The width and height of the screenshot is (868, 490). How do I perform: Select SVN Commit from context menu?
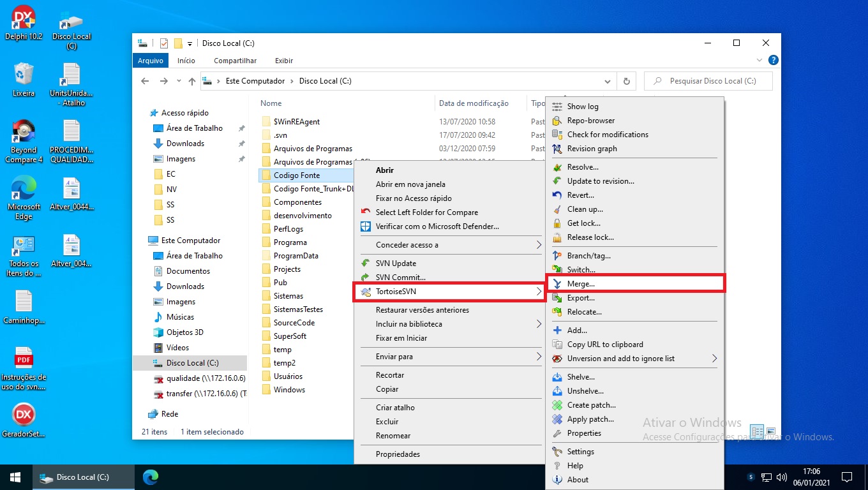coord(400,278)
